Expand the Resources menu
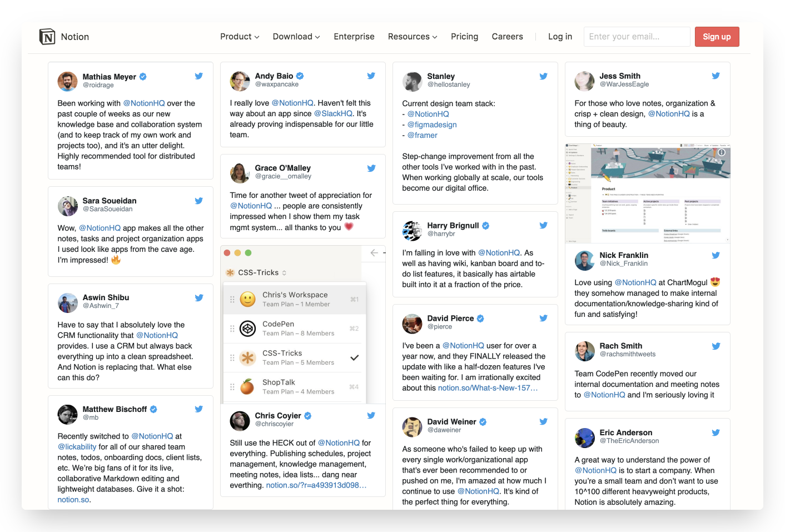The width and height of the screenshot is (785, 532). click(x=413, y=37)
